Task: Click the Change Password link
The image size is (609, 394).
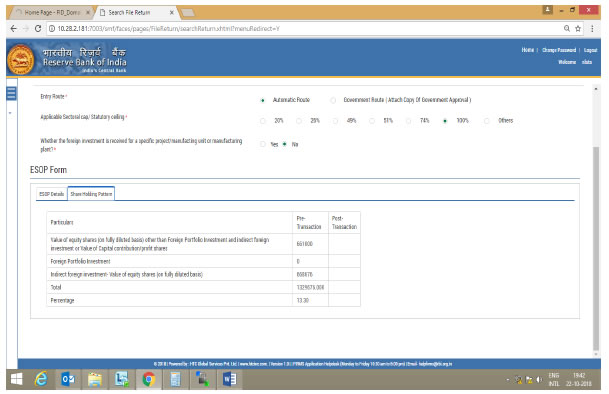Action: (559, 50)
